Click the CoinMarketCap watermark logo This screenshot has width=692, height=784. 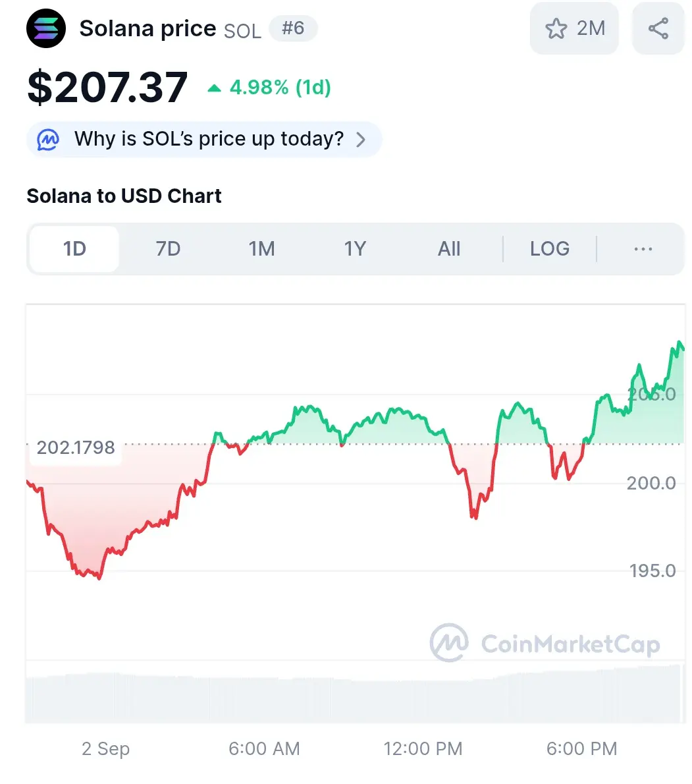545,643
